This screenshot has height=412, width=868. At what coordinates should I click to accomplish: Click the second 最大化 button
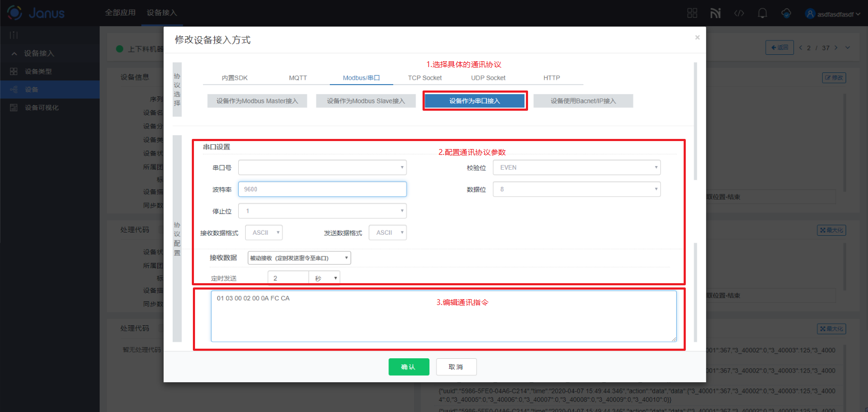pyautogui.click(x=832, y=329)
